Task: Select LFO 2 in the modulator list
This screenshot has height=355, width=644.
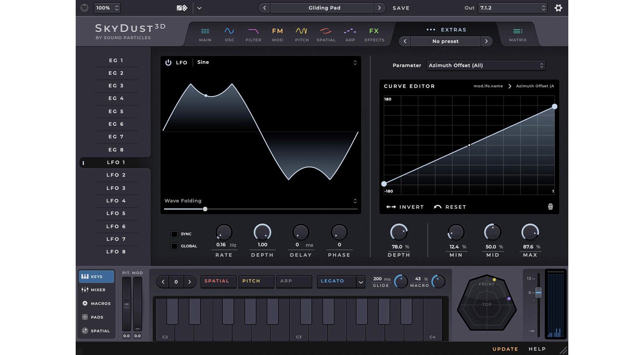Action: (x=116, y=175)
